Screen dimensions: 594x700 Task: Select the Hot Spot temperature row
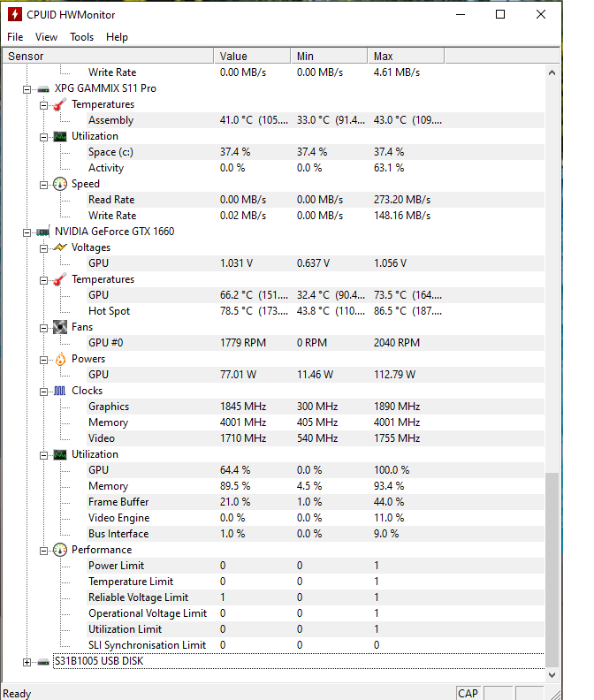pos(273,311)
